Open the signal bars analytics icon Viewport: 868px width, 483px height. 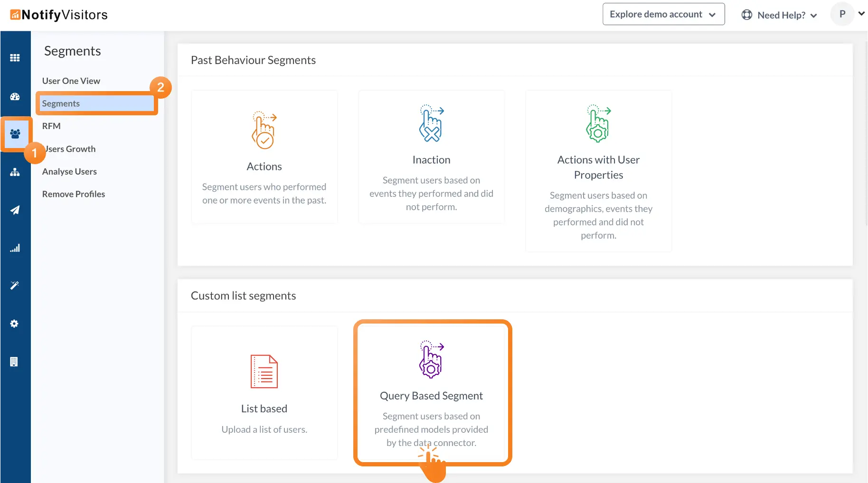pyautogui.click(x=15, y=248)
